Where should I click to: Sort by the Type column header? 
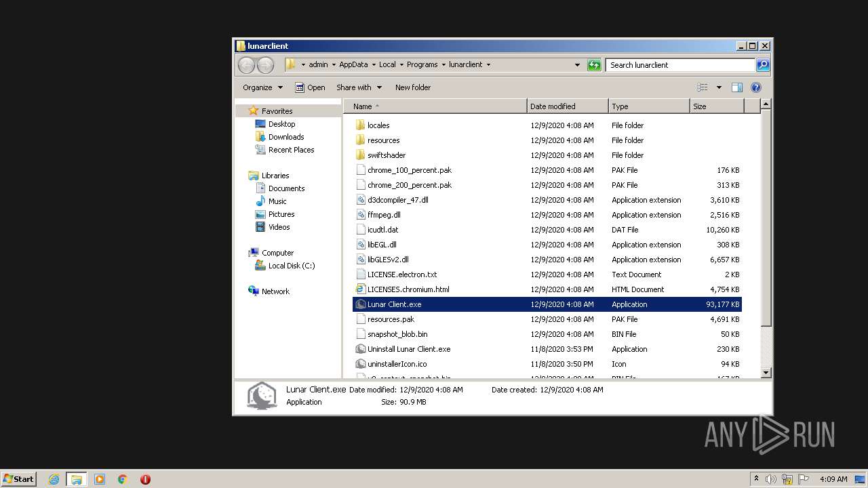tap(649, 106)
